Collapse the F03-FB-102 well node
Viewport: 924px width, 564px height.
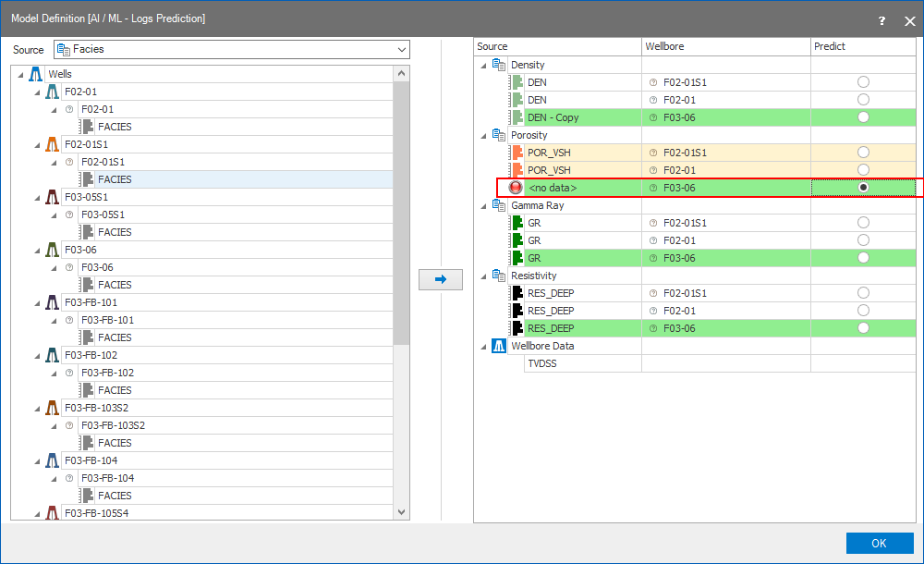37,355
